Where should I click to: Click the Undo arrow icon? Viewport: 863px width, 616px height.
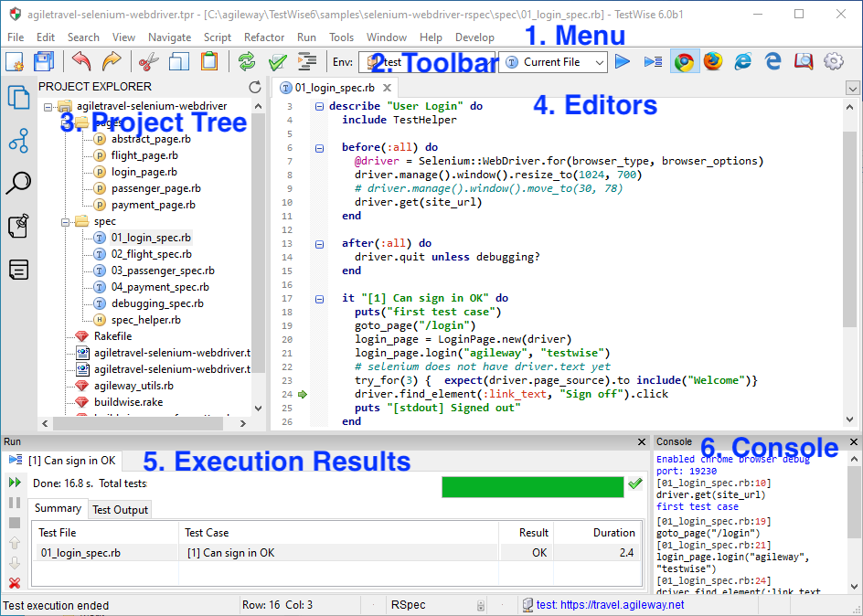pyautogui.click(x=81, y=61)
